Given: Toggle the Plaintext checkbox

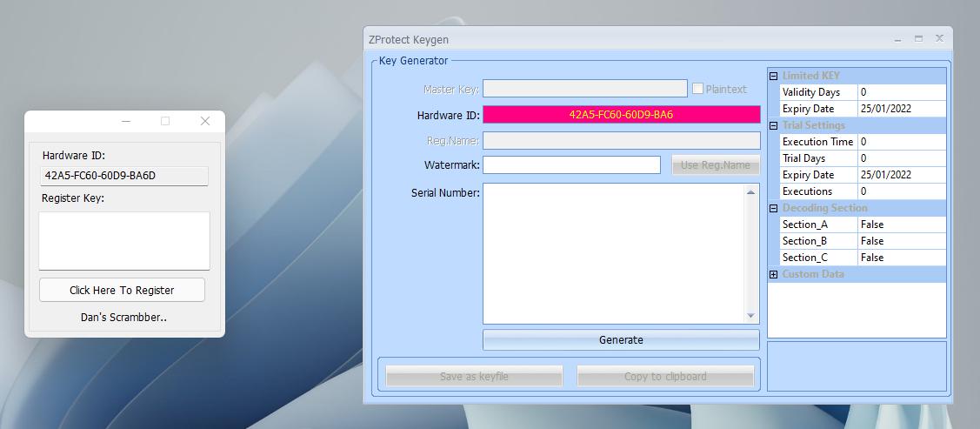Looking at the screenshot, I should [x=697, y=89].
